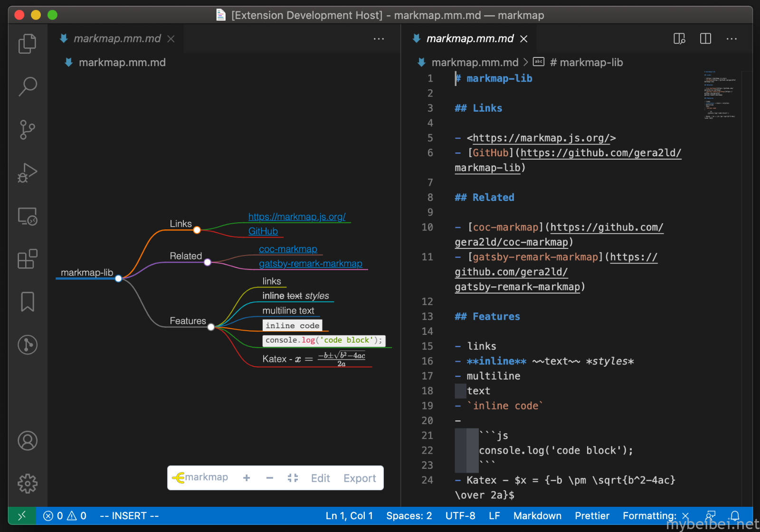
Task: Close the right markmap.mm.md tab
Action: (524, 39)
